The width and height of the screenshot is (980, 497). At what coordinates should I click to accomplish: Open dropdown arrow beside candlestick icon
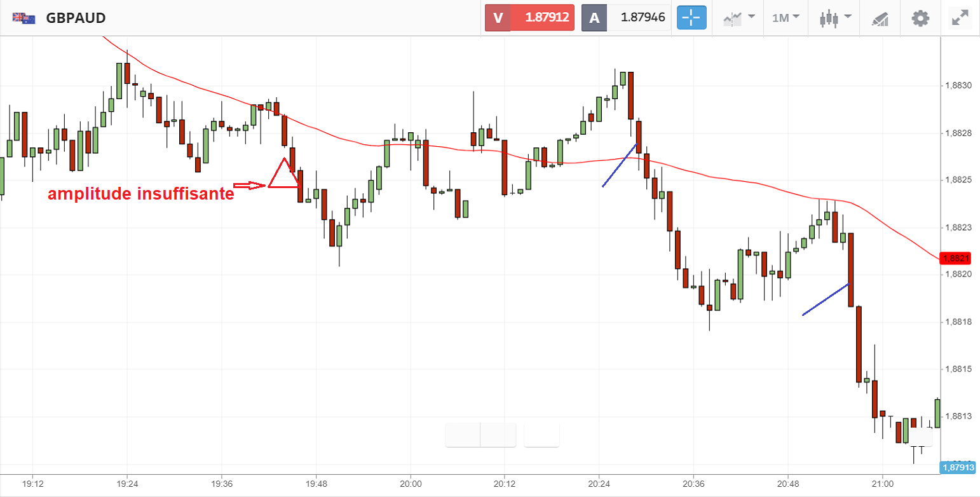[848, 17]
